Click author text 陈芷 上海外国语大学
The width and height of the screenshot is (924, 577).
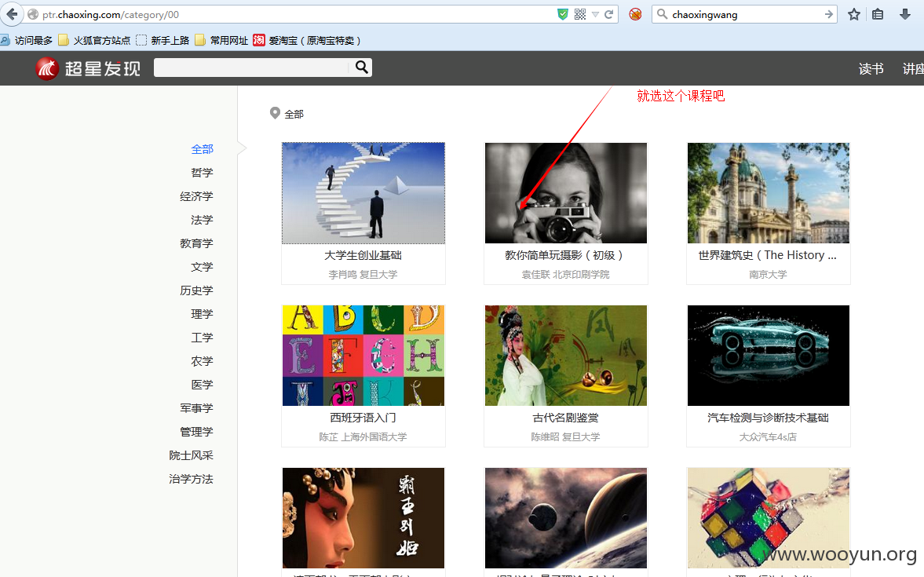(x=363, y=437)
